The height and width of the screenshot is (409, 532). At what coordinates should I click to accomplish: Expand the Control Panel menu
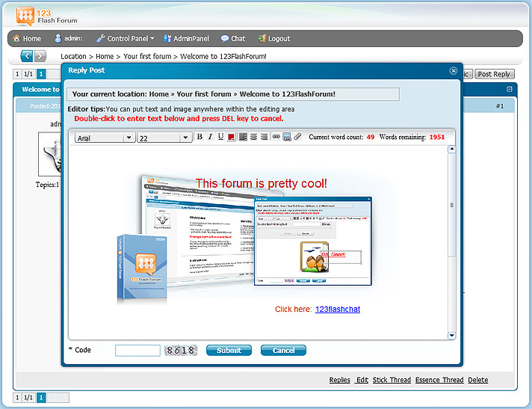[126, 38]
